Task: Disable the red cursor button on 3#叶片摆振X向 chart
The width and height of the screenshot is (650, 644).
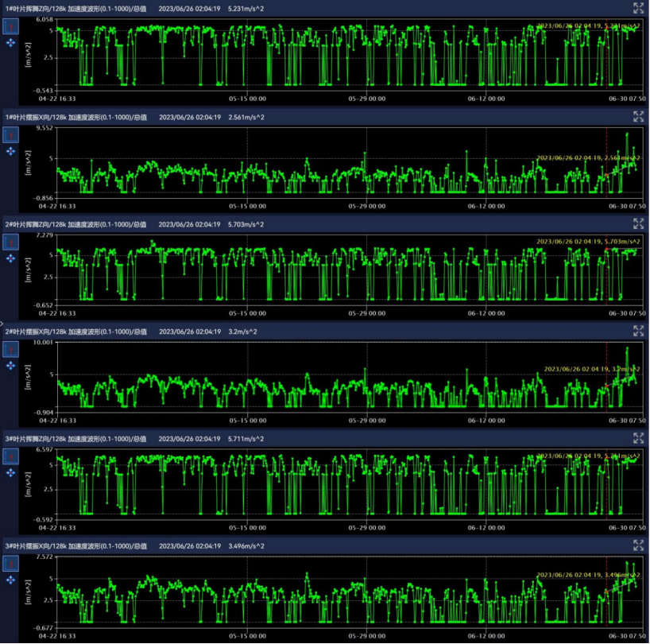Action: point(11,563)
